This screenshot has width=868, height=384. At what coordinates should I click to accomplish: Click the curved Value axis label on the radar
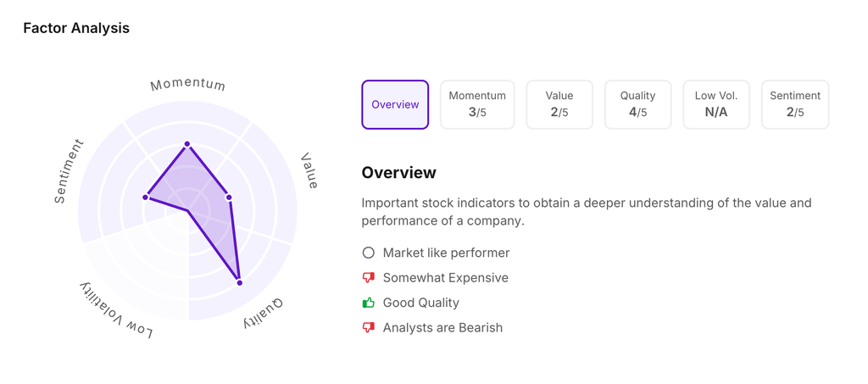309,171
